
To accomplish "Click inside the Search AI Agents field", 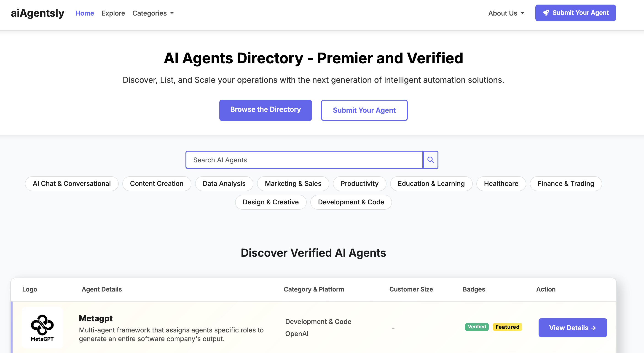I will point(304,160).
